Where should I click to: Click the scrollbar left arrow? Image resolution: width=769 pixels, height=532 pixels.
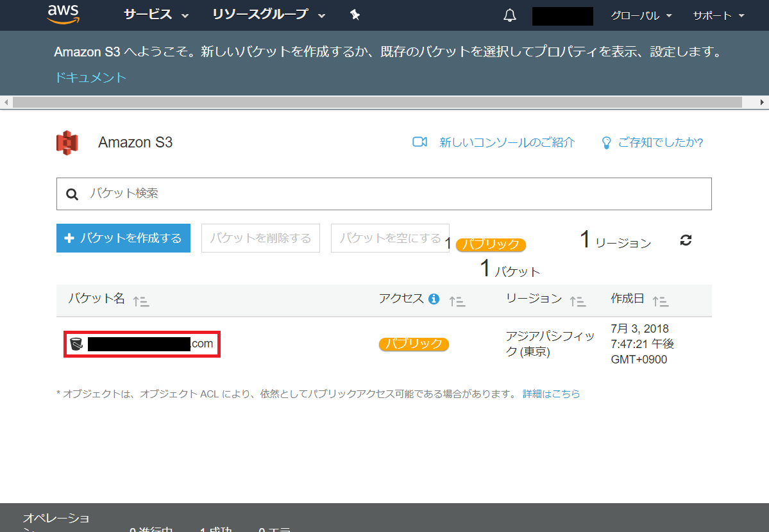click(6, 102)
